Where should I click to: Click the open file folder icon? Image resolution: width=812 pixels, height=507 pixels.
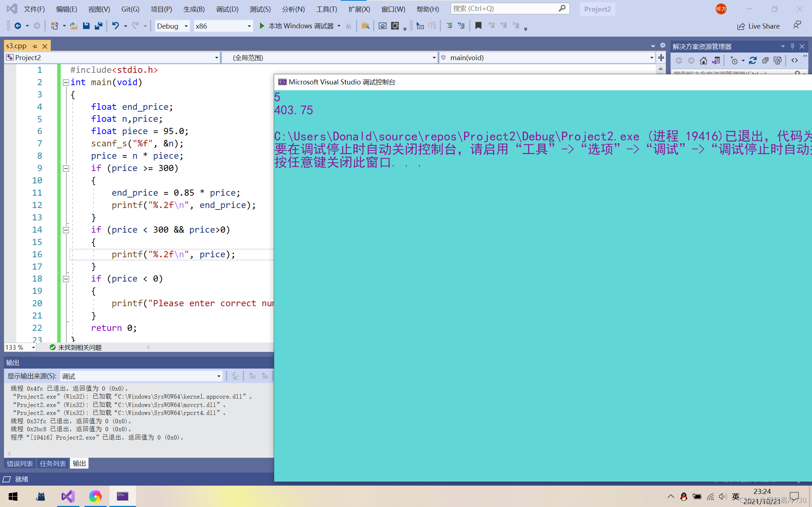coord(74,26)
